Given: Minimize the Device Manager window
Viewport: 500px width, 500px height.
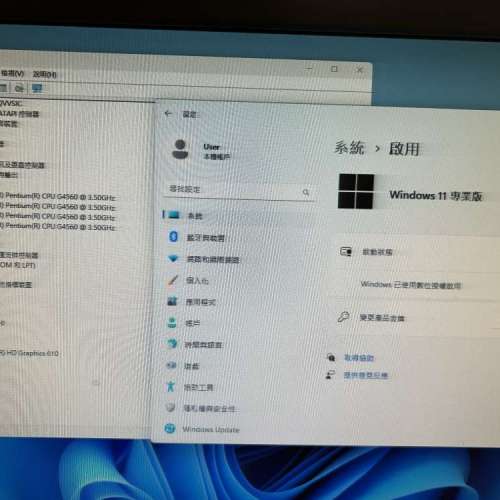Looking at the screenshot, I should tap(309, 68).
